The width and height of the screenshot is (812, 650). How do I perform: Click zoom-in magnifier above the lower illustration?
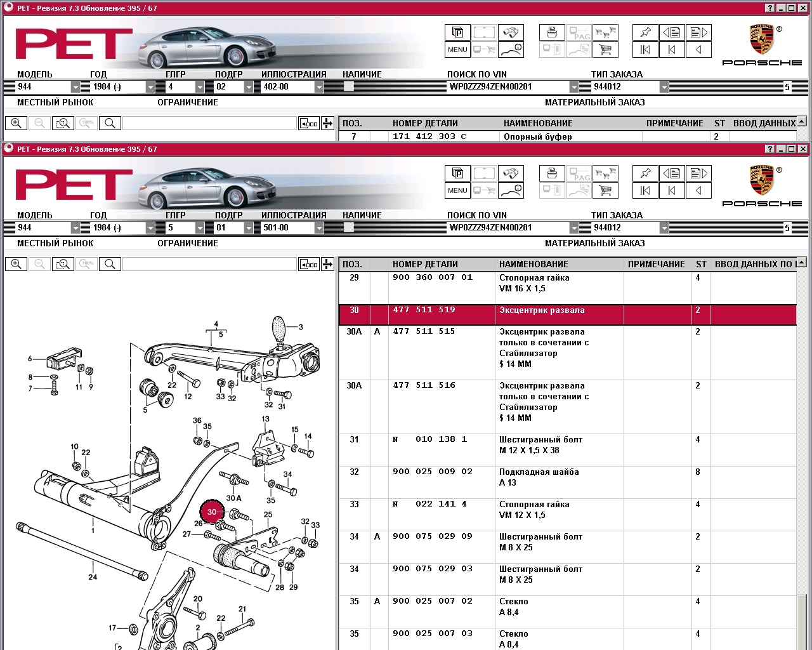coord(16,264)
